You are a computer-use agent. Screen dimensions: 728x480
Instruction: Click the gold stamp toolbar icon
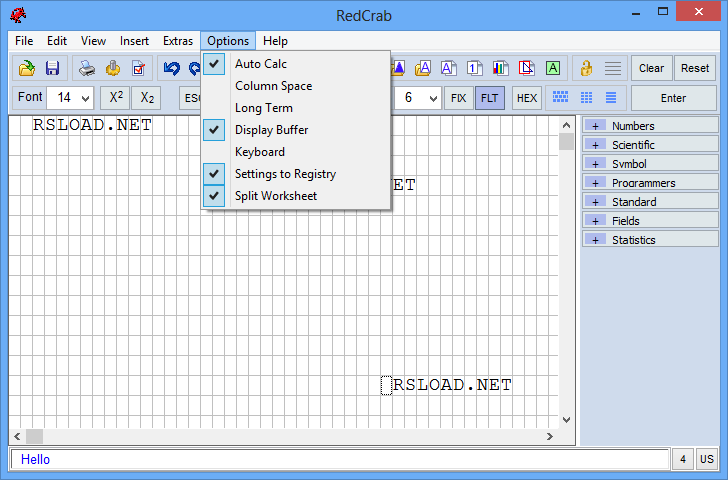[113, 68]
